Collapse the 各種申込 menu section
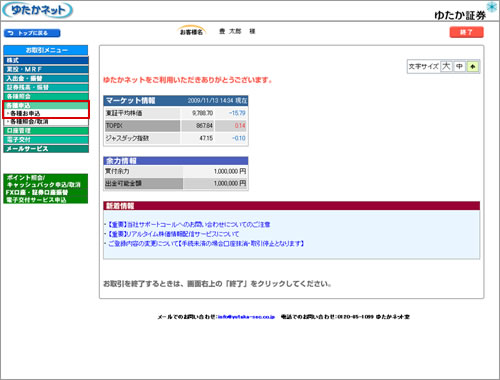 click(46, 105)
